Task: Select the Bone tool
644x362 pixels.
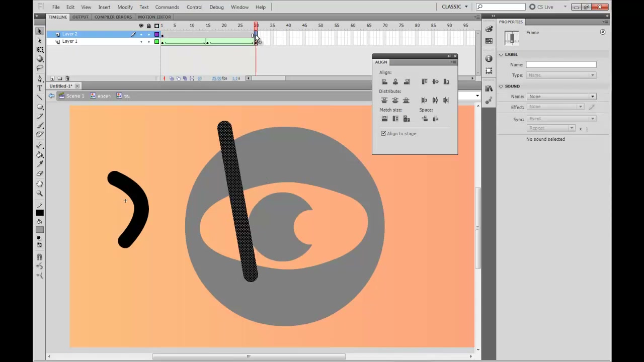Action: 40,146
